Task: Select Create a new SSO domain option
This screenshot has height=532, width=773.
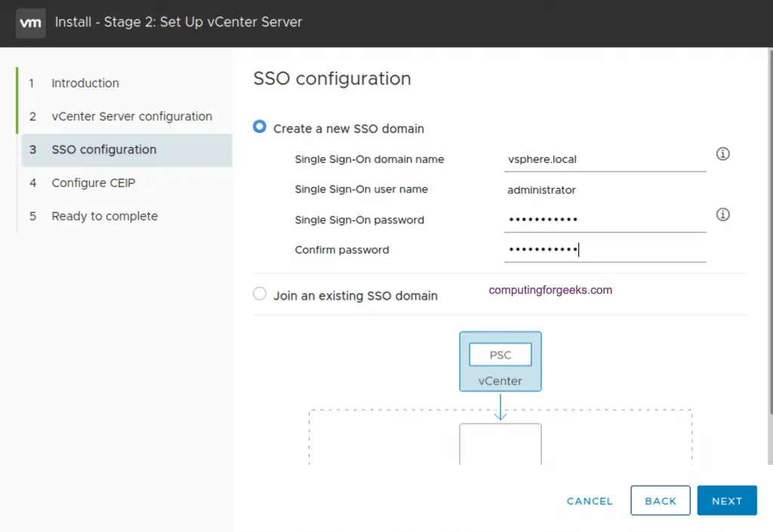Action: tap(260, 127)
